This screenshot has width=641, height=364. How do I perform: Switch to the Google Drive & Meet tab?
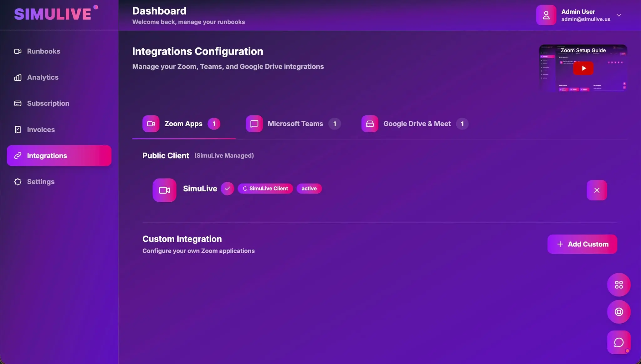(415, 124)
